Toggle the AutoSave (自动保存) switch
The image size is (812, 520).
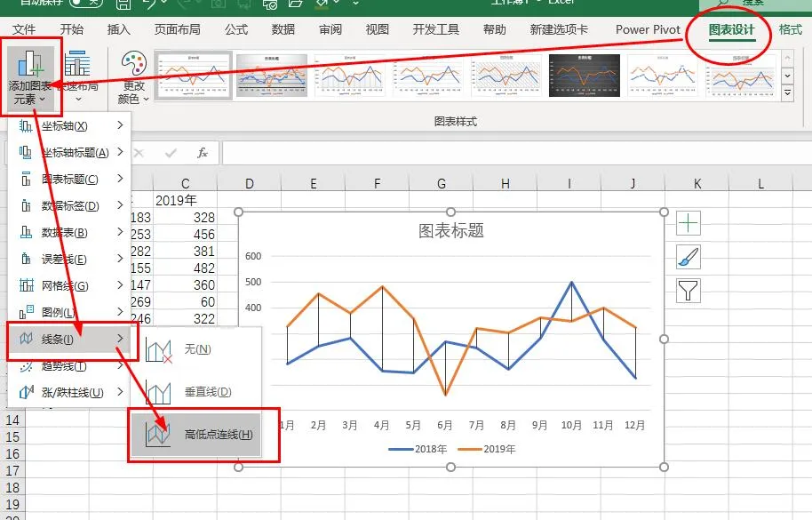[x=85, y=3]
